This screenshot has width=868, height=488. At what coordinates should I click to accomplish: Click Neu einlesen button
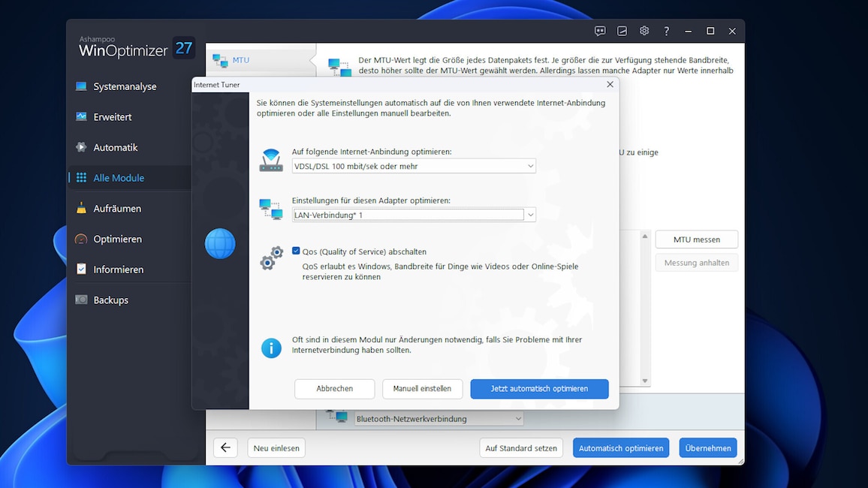click(x=276, y=447)
